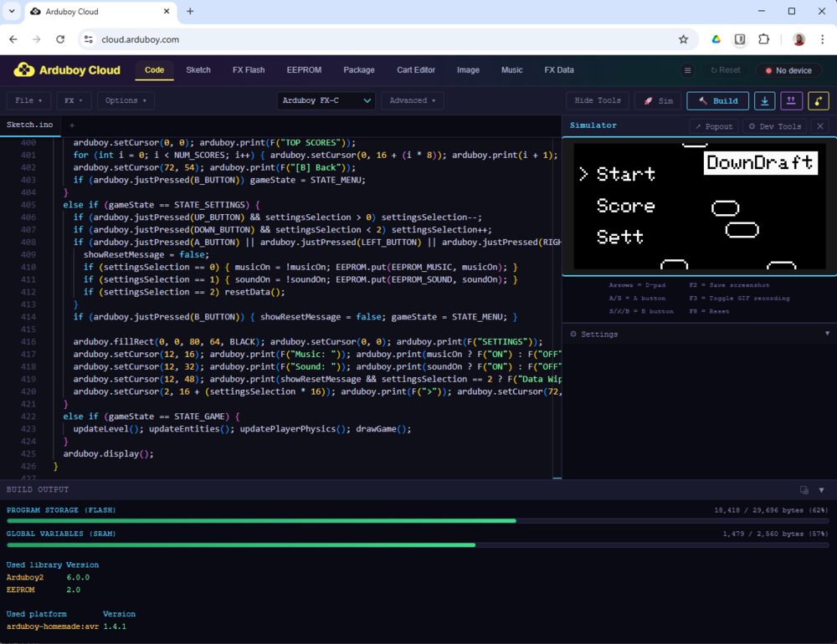Click the Global Variables SRAM progress bar
Viewport: 837px width, 644px height.
[x=418, y=544]
